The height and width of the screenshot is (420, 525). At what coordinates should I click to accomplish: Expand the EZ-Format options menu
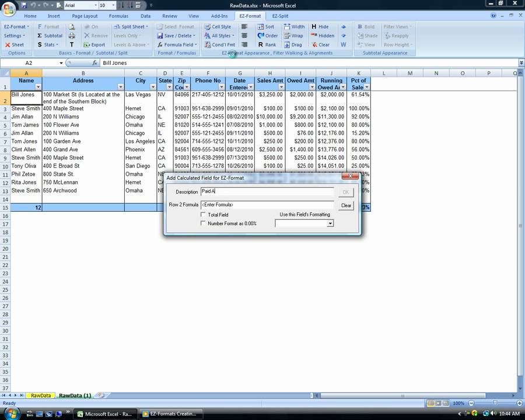(x=16, y=27)
